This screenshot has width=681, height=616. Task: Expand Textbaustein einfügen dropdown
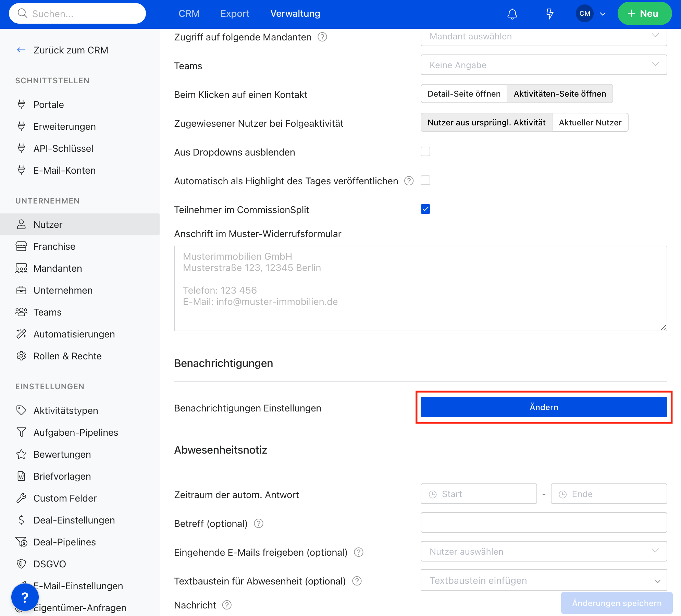tap(543, 580)
